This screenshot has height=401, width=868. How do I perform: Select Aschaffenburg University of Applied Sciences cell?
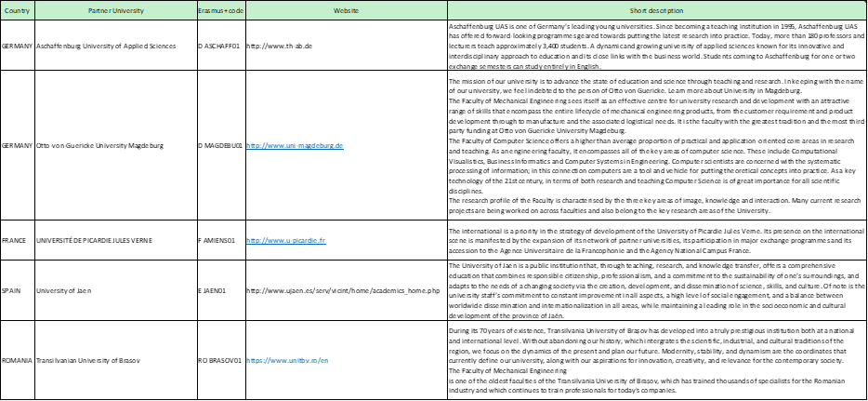coord(115,46)
